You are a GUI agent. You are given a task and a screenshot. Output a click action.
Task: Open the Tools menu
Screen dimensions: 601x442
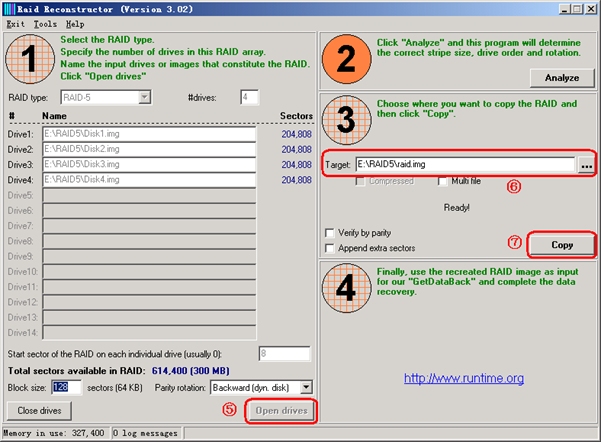point(45,24)
